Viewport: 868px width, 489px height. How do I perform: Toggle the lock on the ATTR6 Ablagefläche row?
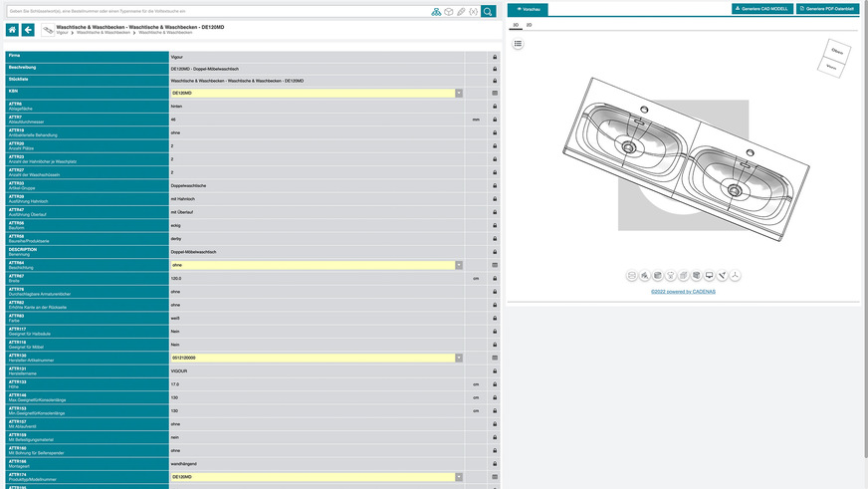coord(495,106)
